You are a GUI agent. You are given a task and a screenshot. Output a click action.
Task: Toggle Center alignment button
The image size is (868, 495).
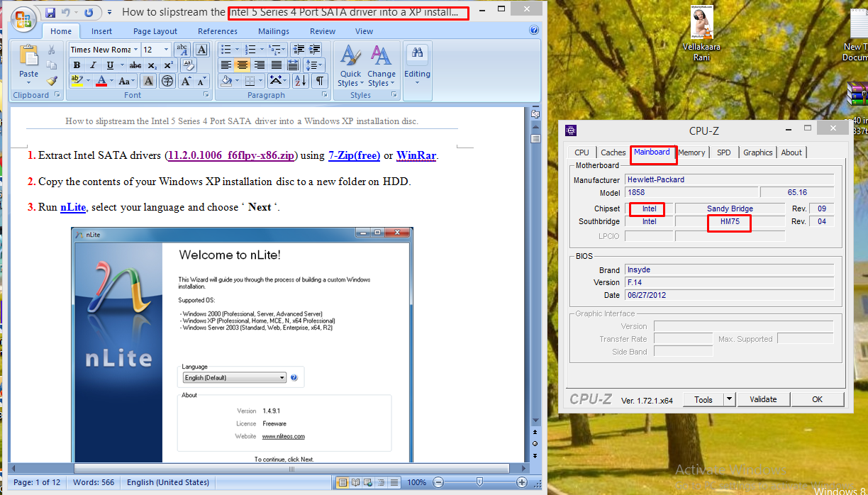243,65
